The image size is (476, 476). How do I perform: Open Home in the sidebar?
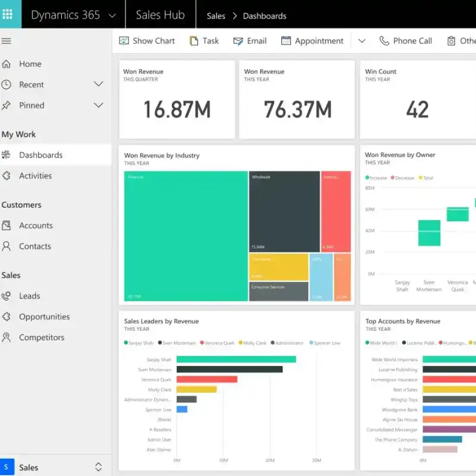tap(55, 64)
